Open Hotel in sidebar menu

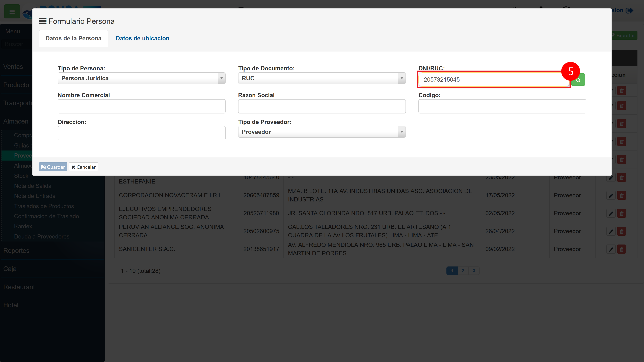[11, 305]
